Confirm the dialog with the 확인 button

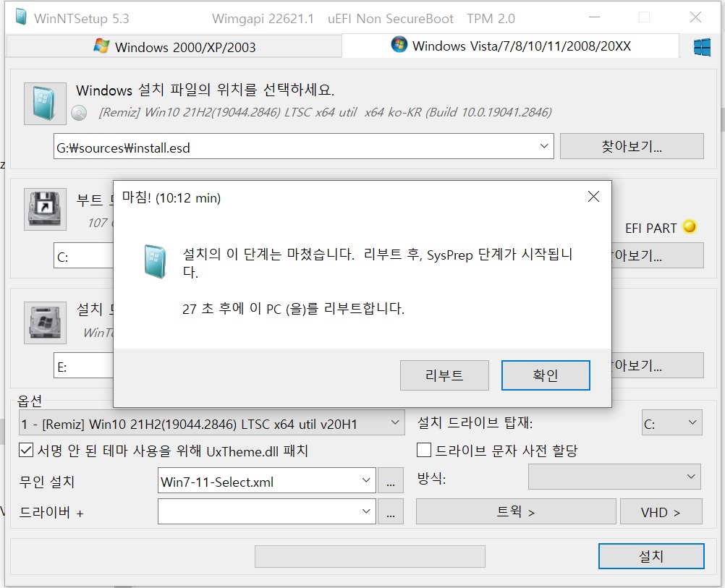point(546,375)
